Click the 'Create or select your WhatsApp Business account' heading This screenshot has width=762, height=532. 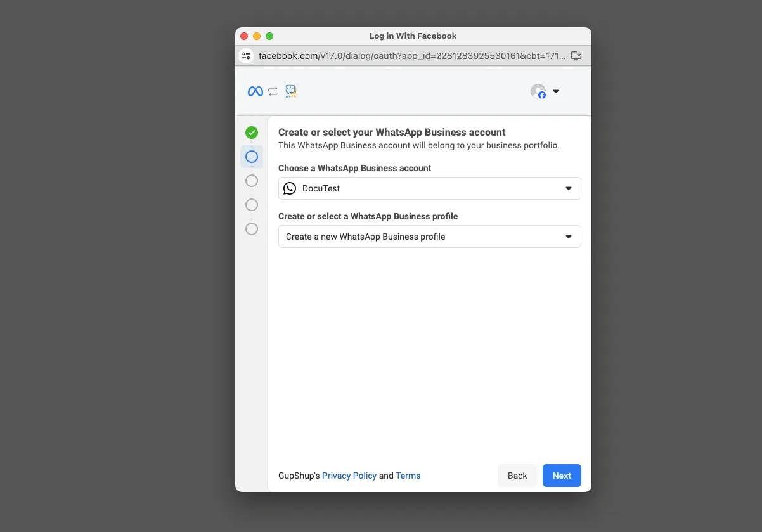pos(392,133)
